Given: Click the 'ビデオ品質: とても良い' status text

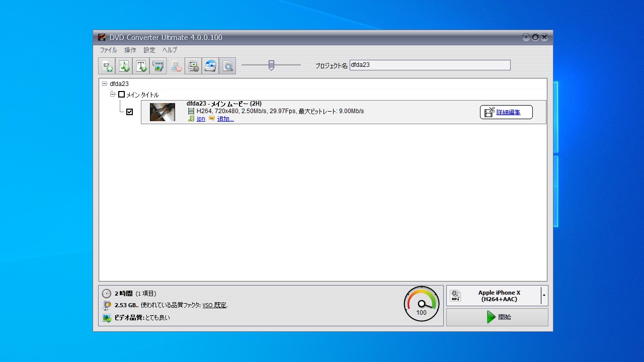Looking at the screenshot, I should point(142,318).
